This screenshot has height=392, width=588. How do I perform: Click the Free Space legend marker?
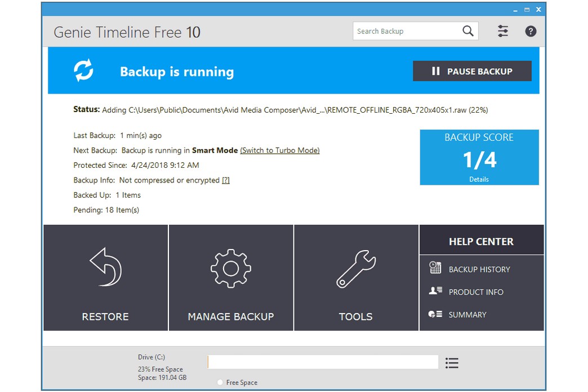coord(220,382)
